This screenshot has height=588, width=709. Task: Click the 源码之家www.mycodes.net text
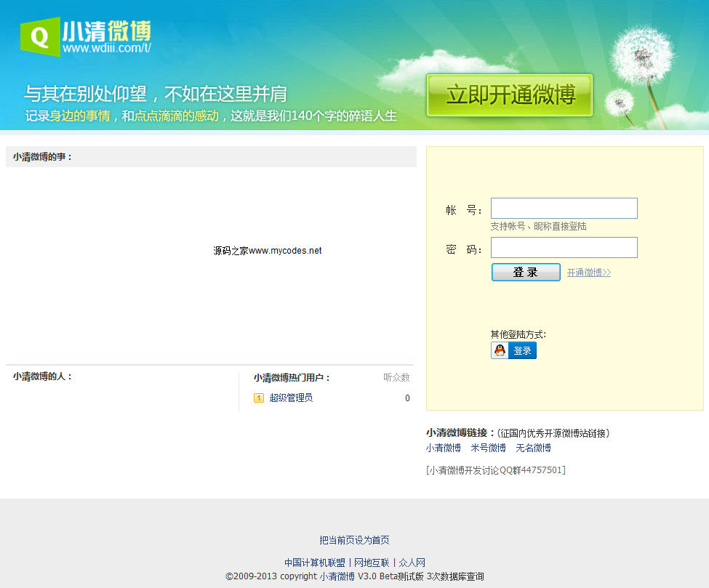point(267,251)
